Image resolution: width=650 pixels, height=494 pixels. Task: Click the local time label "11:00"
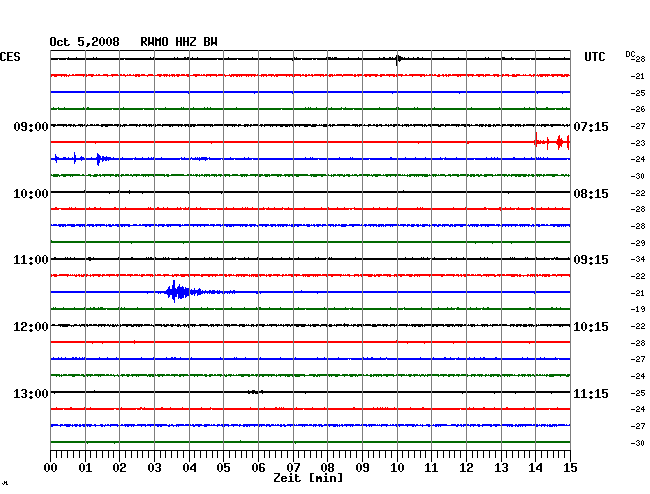(x=31, y=260)
